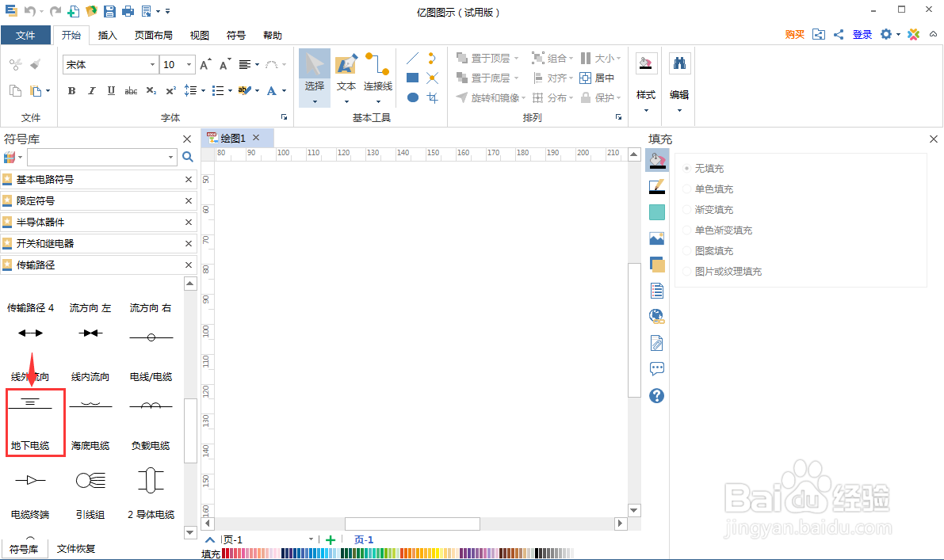Pick the line drawing tool
Screen dimensions: 944x560
[x=412, y=59]
